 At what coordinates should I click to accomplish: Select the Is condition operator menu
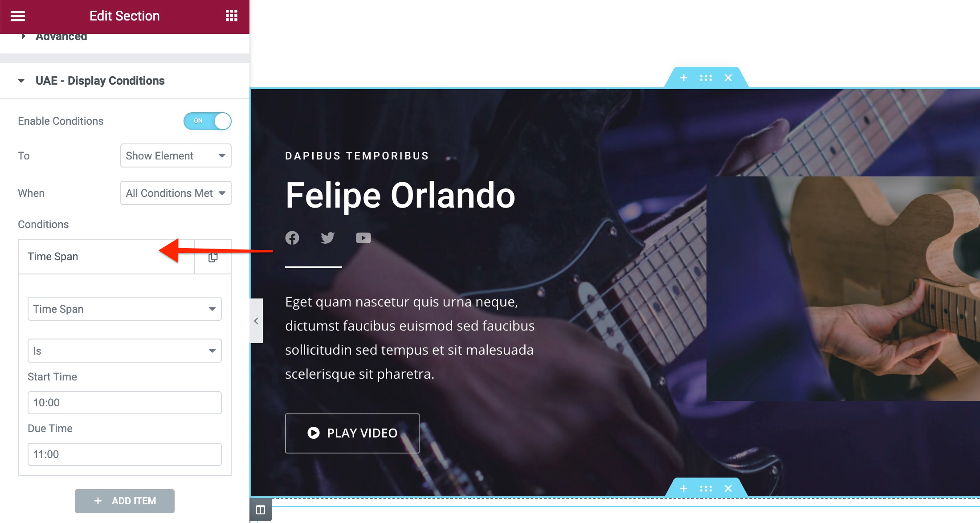pyautogui.click(x=125, y=351)
